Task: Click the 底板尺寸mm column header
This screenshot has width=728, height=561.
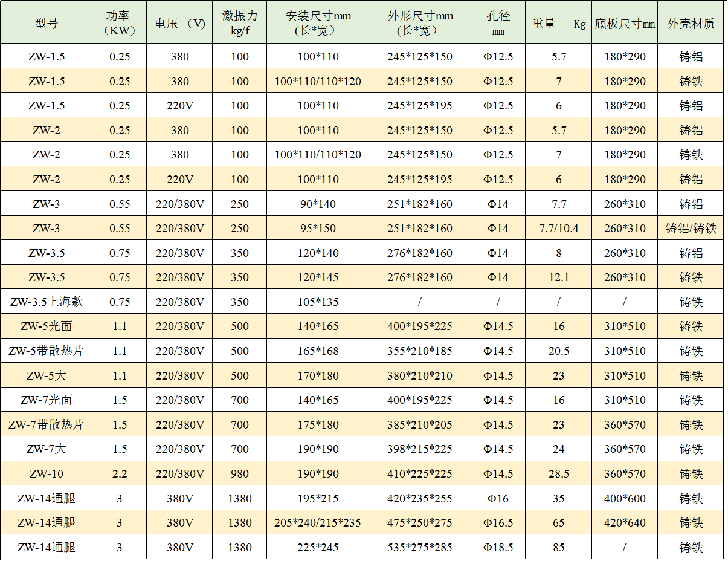Action: pos(625,24)
